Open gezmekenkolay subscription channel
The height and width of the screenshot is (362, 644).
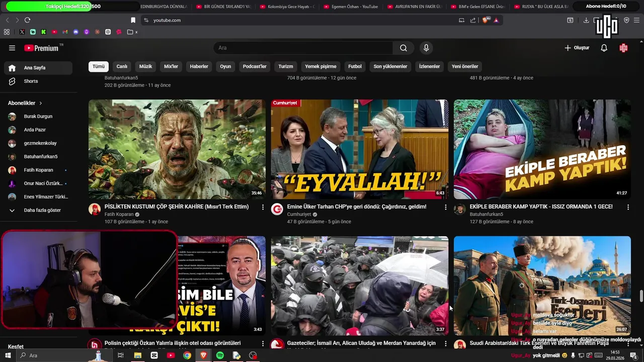(x=38, y=143)
